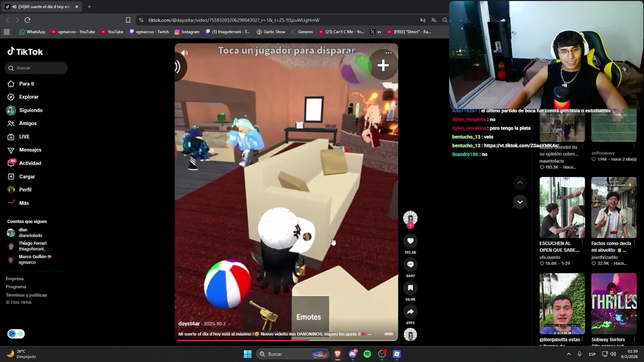Viewport: 644px width, 362px height.
Task: Open TikTok home logo
Action: point(25,51)
